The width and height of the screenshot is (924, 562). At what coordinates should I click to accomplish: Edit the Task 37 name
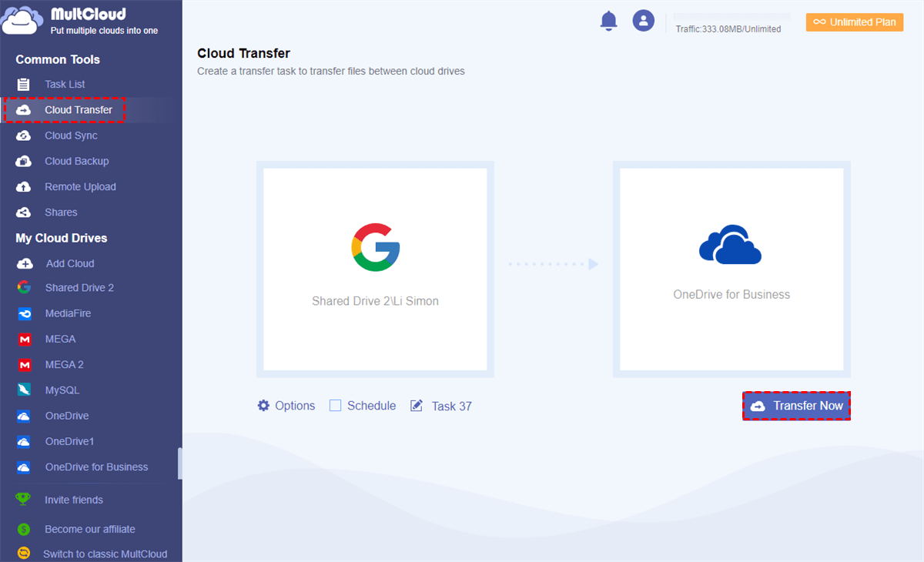tap(451, 406)
